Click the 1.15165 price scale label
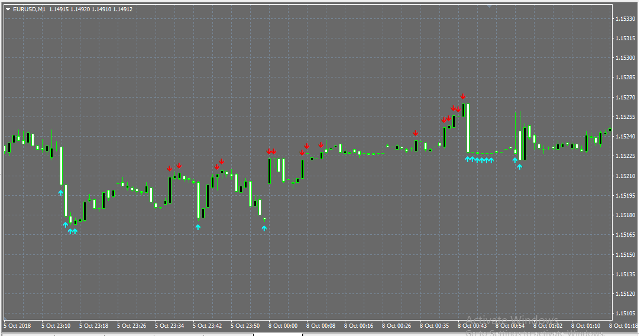 [x=624, y=235]
